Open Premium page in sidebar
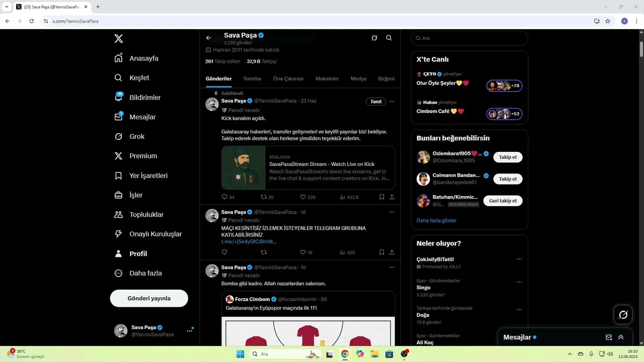 click(x=136, y=156)
